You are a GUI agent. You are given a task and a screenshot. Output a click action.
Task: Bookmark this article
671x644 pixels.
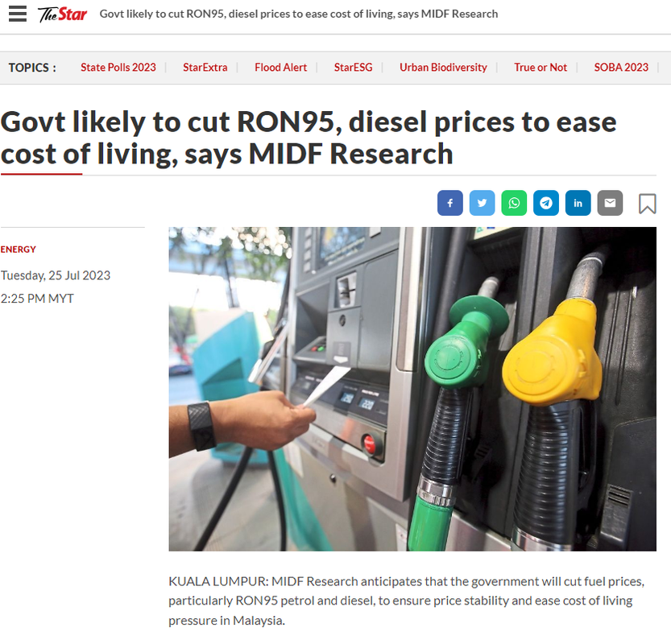tap(647, 204)
